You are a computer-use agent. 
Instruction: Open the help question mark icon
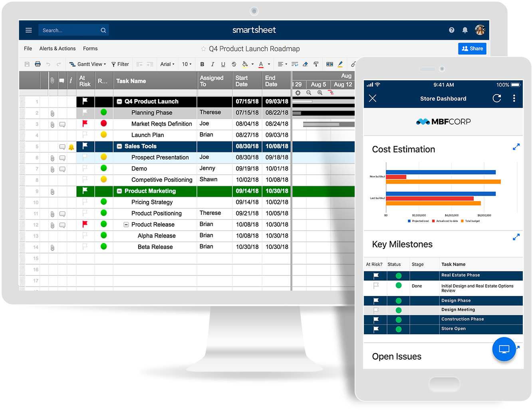pos(451,30)
